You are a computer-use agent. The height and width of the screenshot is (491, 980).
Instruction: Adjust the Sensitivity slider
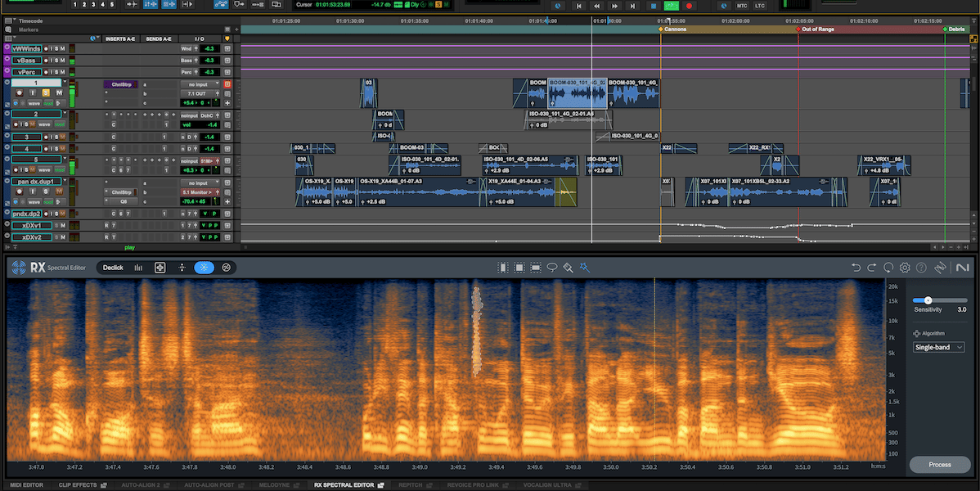tap(927, 300)
